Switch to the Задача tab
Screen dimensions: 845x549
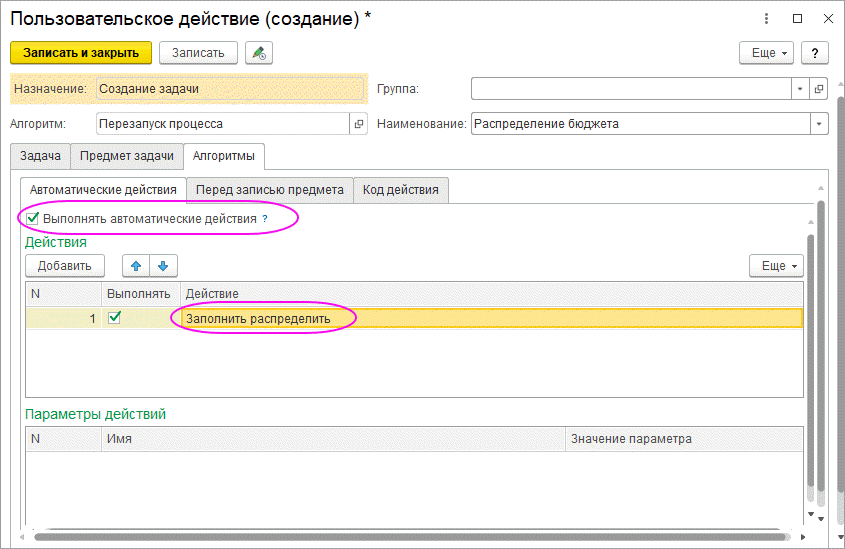[40, 156]
